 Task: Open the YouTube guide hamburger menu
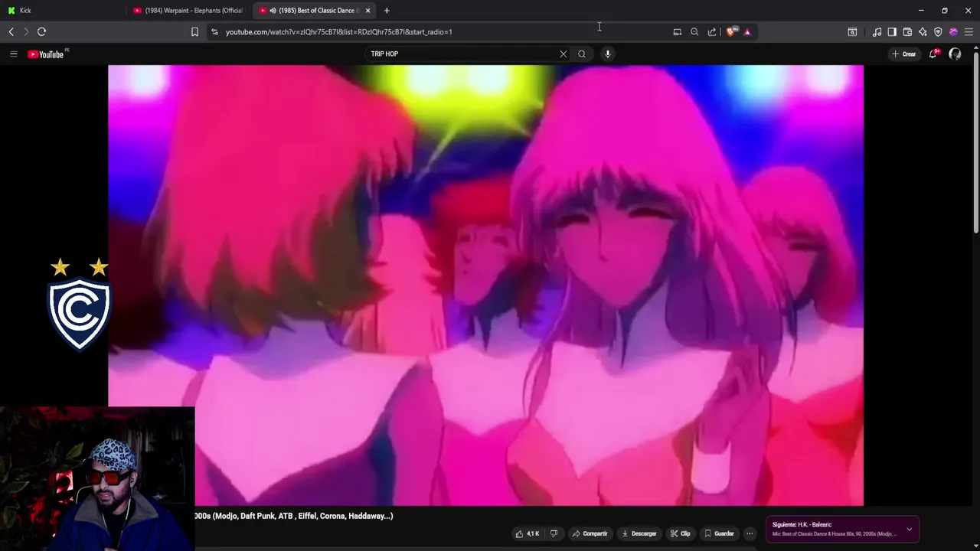click(x=13, y=54)
